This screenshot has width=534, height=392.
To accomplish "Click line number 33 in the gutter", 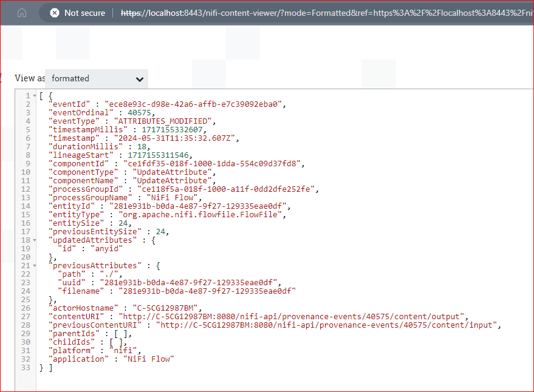I will coord(26,367).
